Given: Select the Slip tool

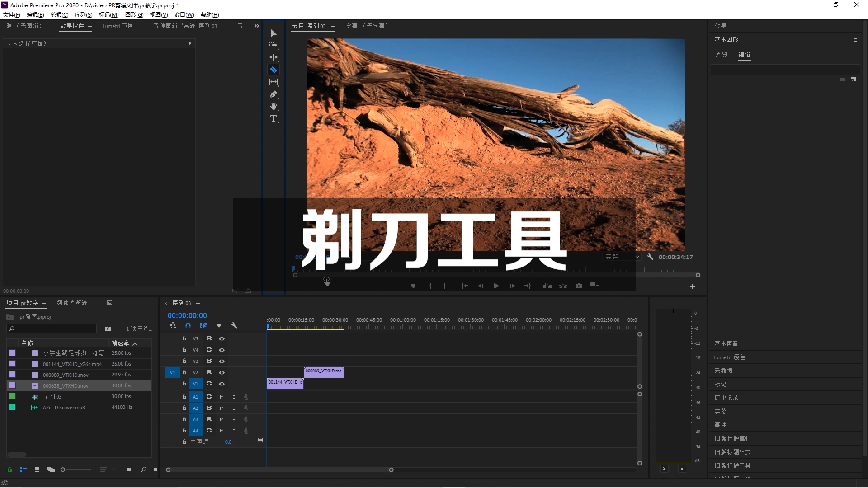Looking at the screenshot, I should [x=274, y=82].
